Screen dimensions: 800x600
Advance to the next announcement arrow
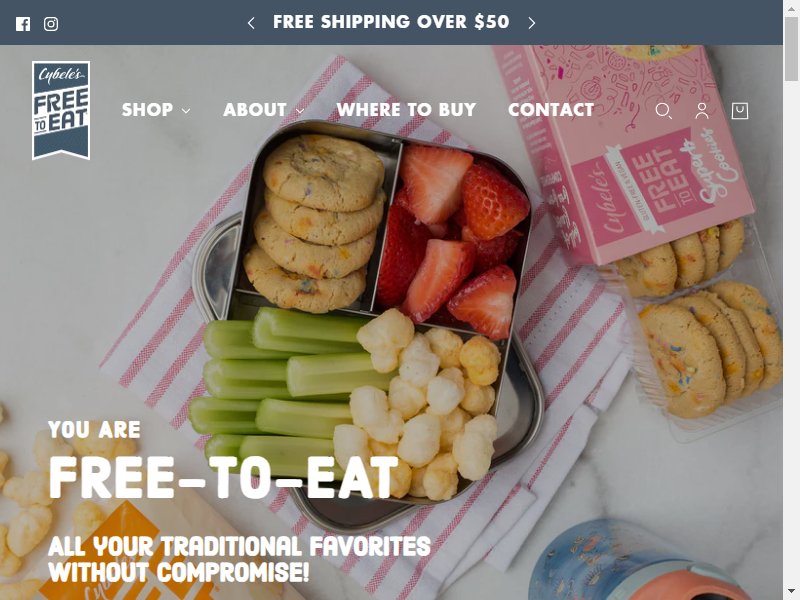point(532,22)
